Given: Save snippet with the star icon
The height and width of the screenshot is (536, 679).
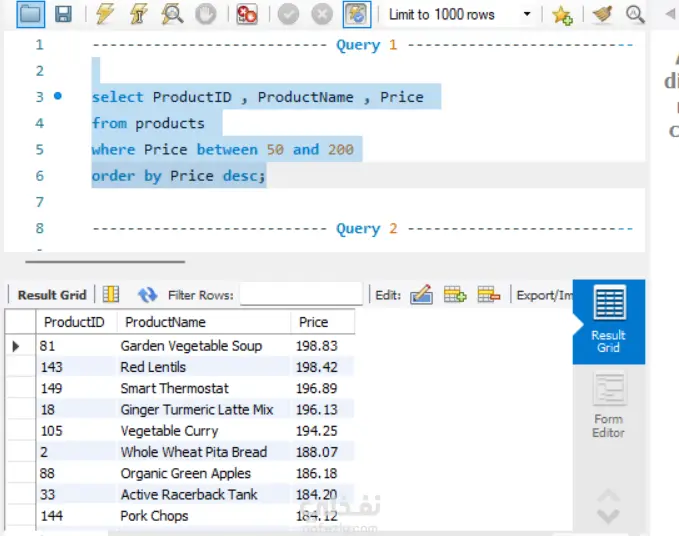Looking at the screenshot, I should coord(562,15).
